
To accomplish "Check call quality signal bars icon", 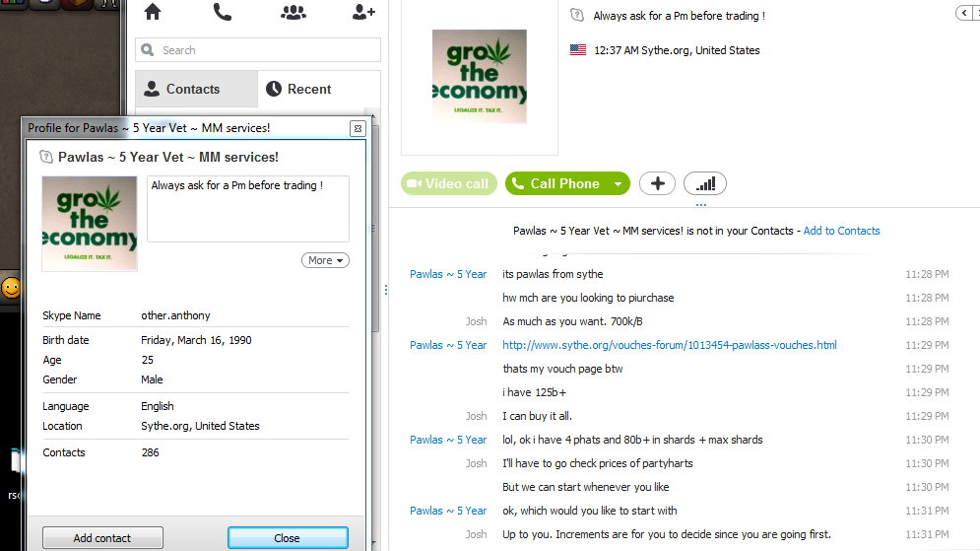I will coord(705,184).
